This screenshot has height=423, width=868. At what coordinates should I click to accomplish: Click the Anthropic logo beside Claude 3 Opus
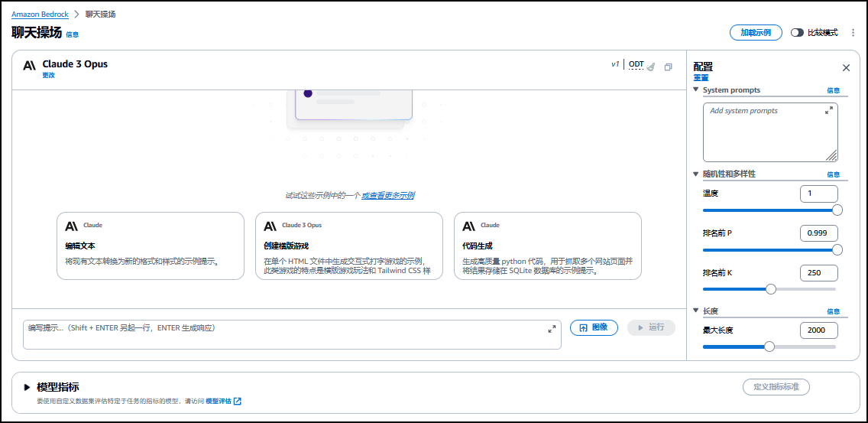(x=29, y=66)
